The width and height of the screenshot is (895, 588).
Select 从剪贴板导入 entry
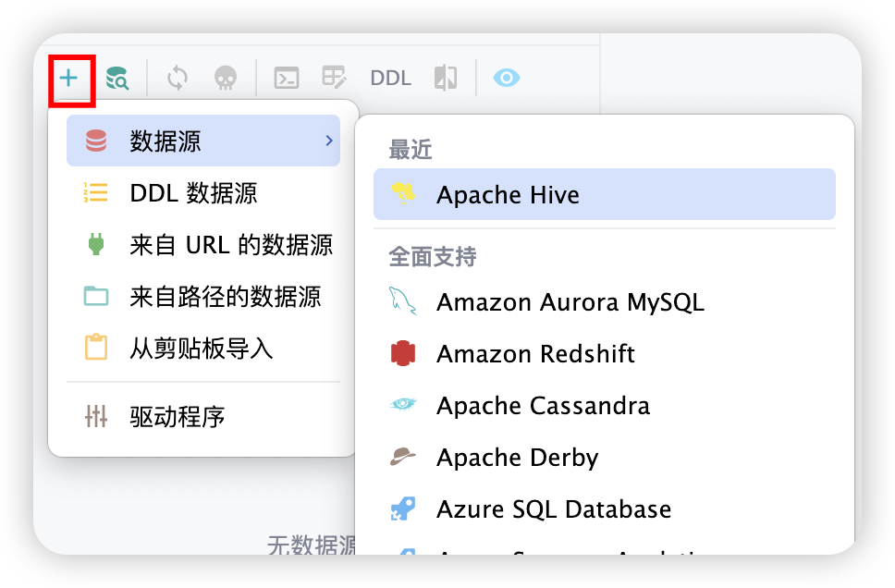(x=203, y=349)
